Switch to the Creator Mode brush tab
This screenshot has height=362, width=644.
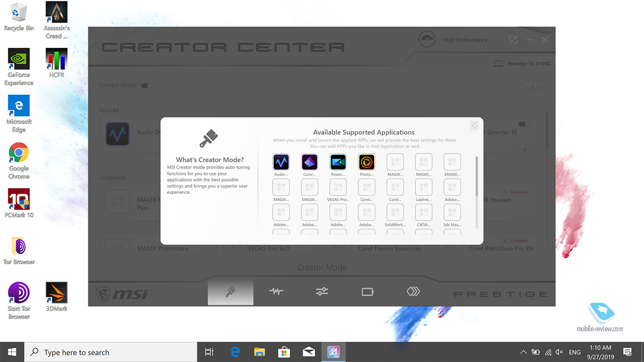tap(230, 292)
